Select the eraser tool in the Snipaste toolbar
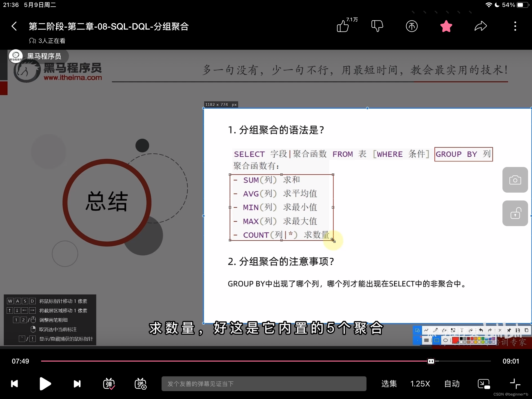 [x=471, y=330]
